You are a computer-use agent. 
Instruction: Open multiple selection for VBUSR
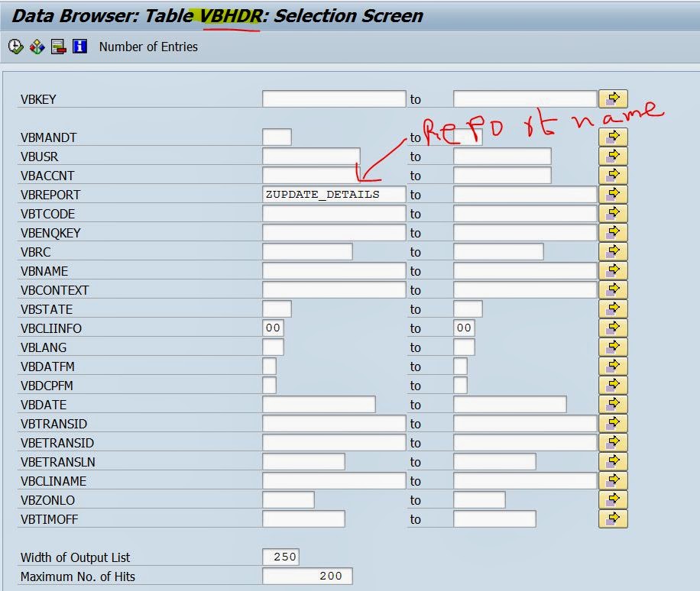tap(614, 156)
